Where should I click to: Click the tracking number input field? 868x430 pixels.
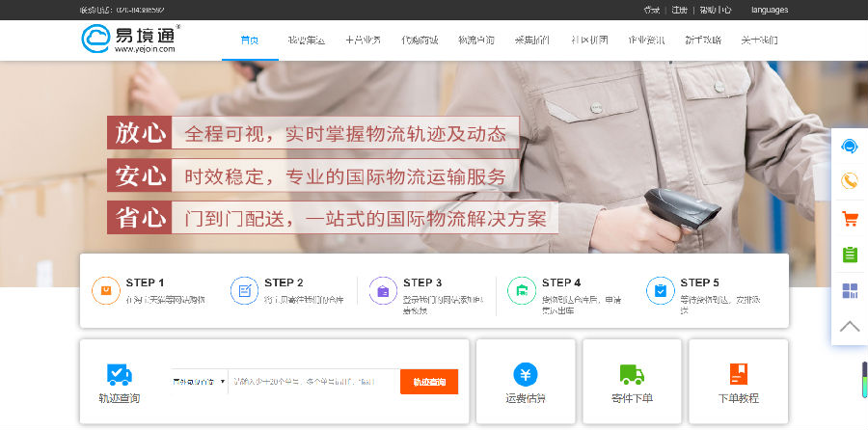(313, 382)
